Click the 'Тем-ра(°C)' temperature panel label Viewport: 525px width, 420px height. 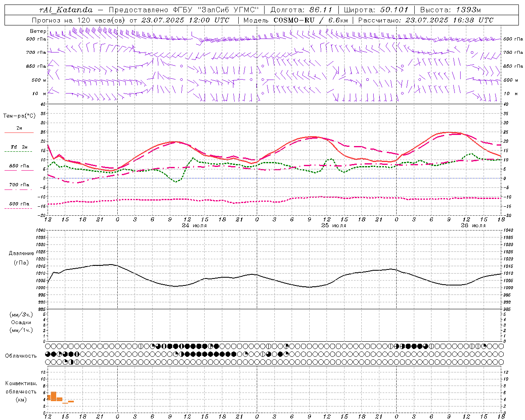click(x=19, y=116)
